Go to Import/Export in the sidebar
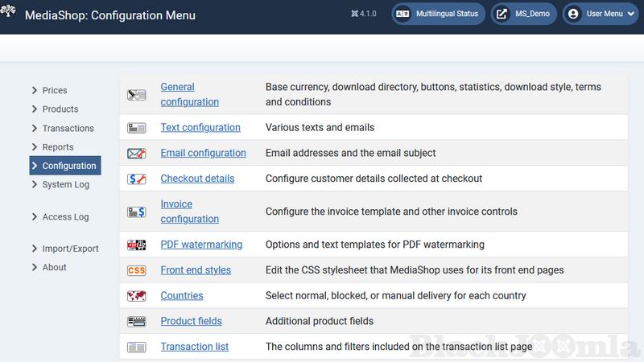The image size is (644, 362). pos(70,249)
